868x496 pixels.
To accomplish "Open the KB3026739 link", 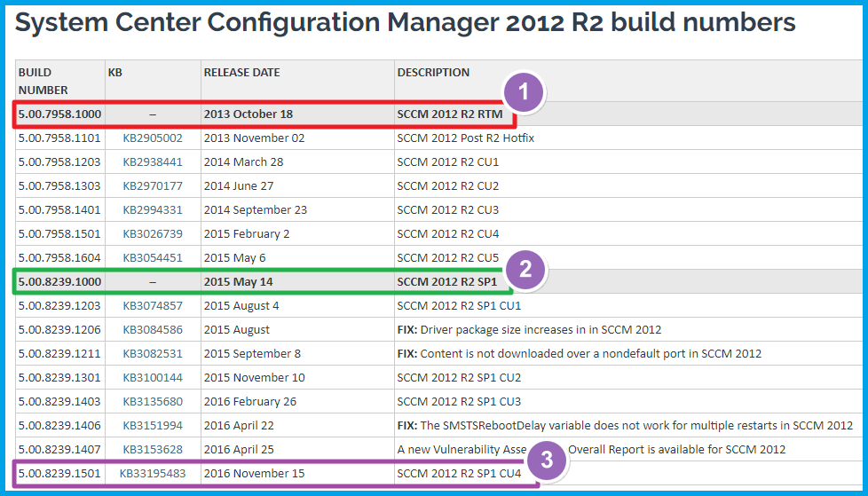I will coord(153,233).
